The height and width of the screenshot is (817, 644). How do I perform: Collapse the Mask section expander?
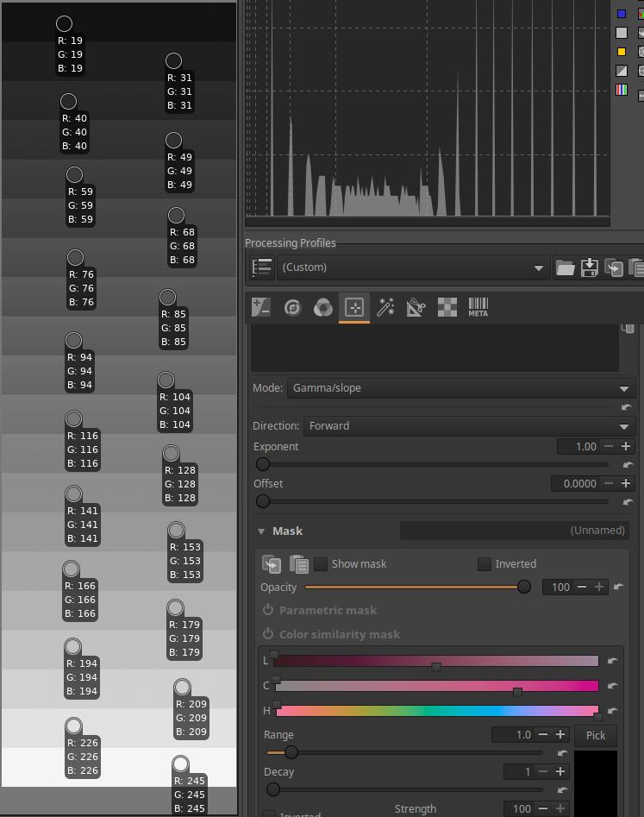coord(261,531)
